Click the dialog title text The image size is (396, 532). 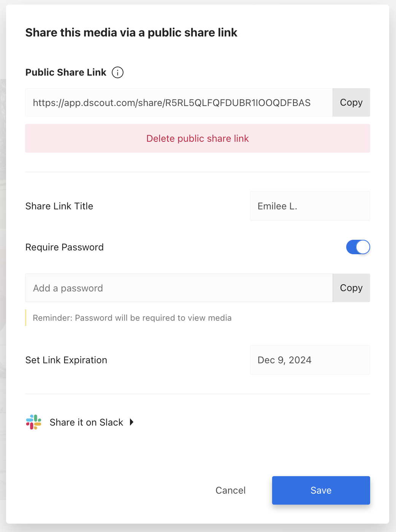tap(131, 33)
